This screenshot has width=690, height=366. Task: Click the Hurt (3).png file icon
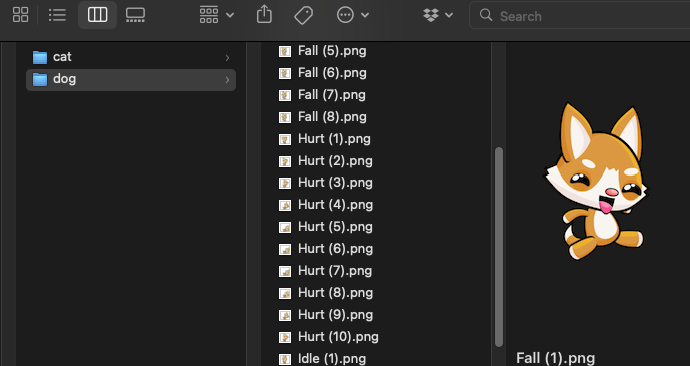285,183
